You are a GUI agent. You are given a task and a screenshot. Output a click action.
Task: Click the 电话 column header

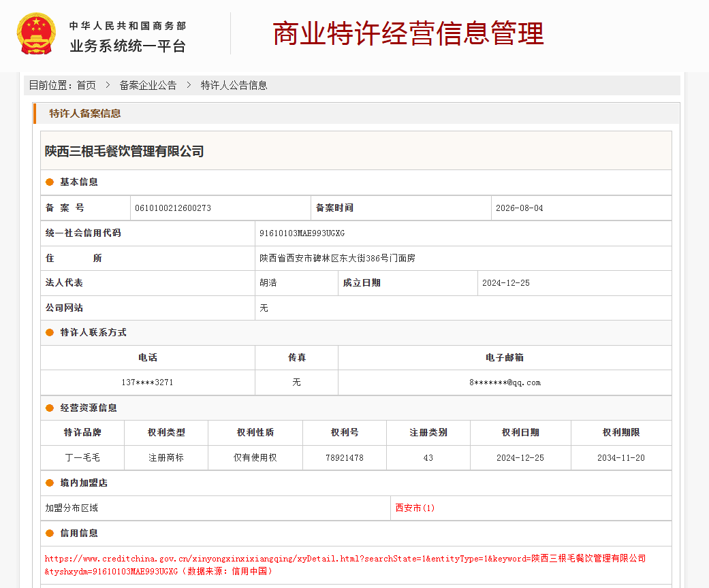tap(147, 357)
